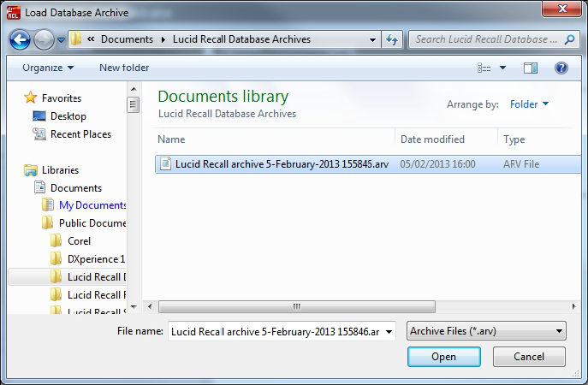Sort by the Type column header

tap(514, 139)
